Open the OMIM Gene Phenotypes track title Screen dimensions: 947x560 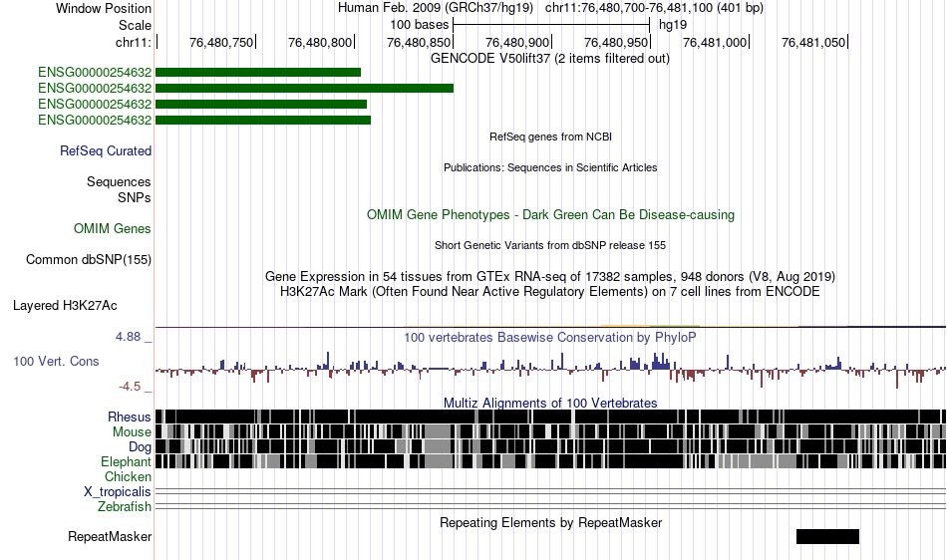550,215
